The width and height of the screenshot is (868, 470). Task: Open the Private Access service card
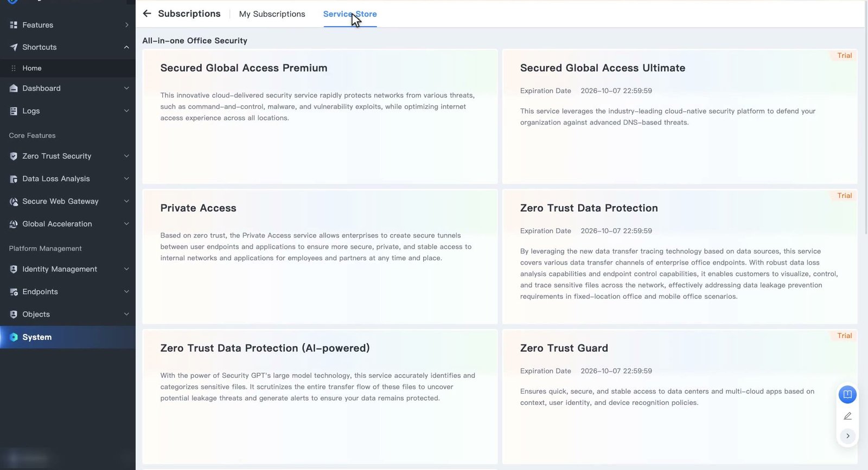point(320,256)
